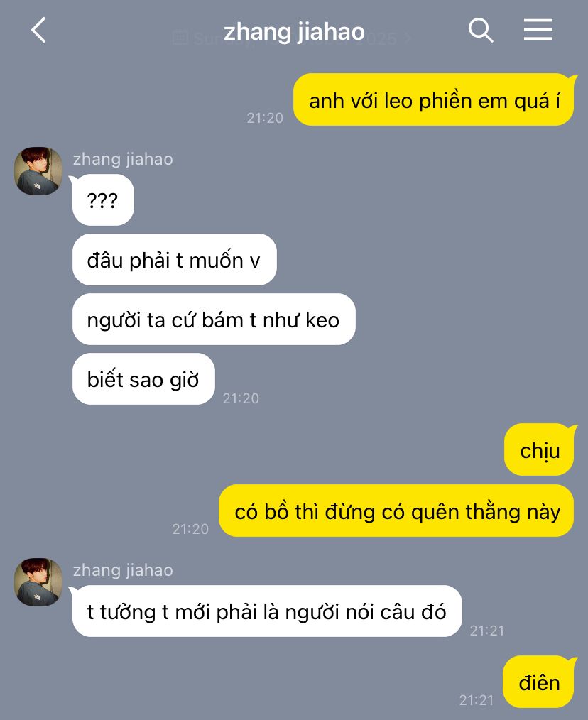Tap sender name above '???' message
Image resolution: width=588 pixels, height=720 pixels.
pyautogui.click(x=123, y=159)
